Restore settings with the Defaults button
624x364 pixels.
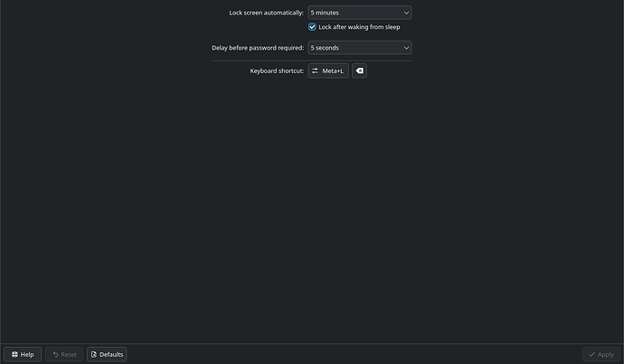pyautogui.click(x=107, y=354)
